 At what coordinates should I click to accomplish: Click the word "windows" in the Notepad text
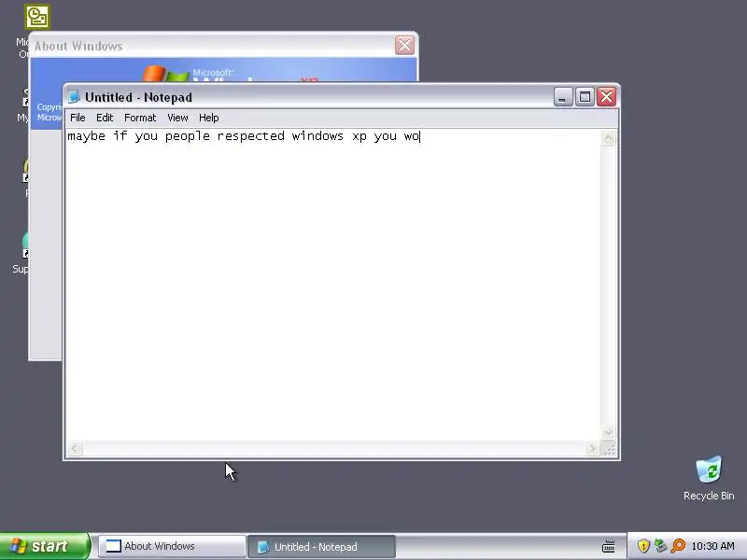click(x=317, y=136)
